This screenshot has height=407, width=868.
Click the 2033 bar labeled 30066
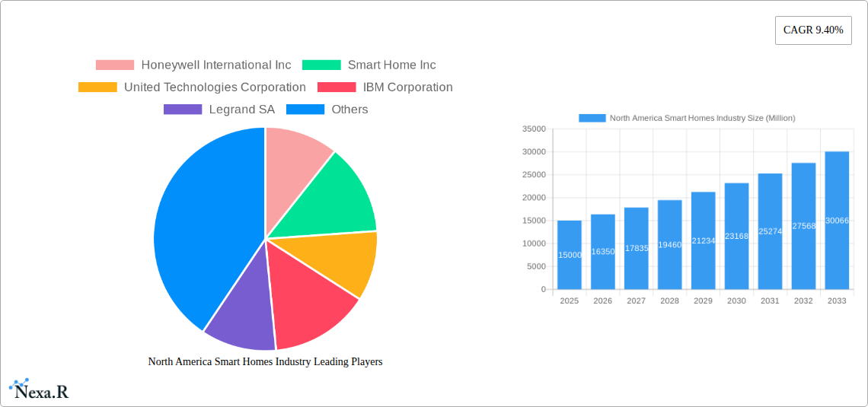(x=837, y=220)
